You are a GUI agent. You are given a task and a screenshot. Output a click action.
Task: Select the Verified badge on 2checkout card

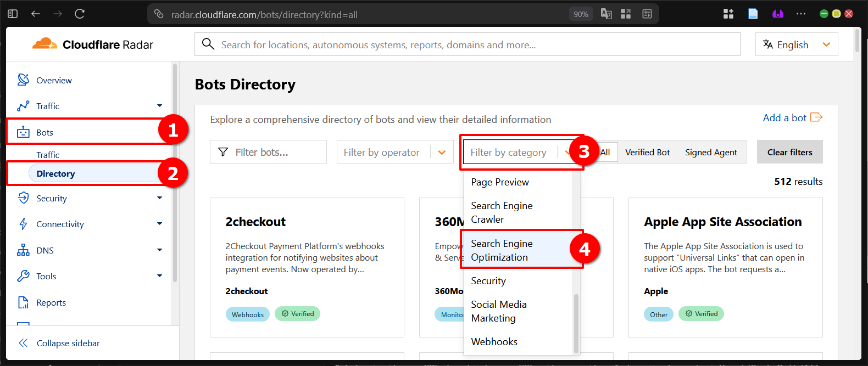[x=297, y=314]
